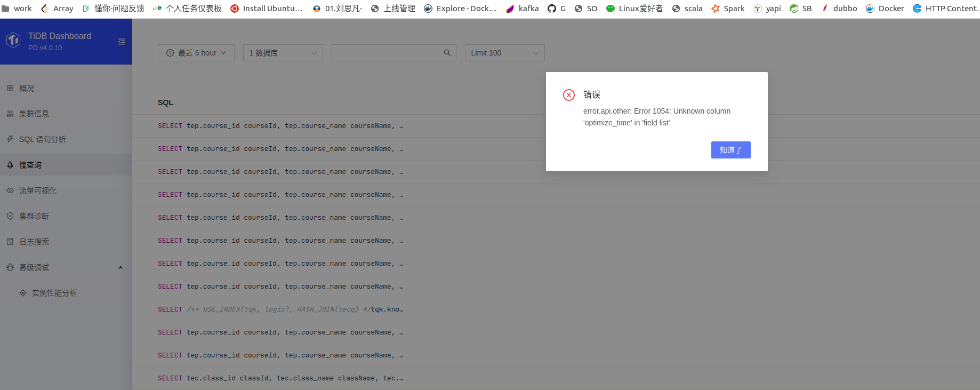980x390 pixels.
Task: Go to the 概况 overview page
Action: (66, 88)
